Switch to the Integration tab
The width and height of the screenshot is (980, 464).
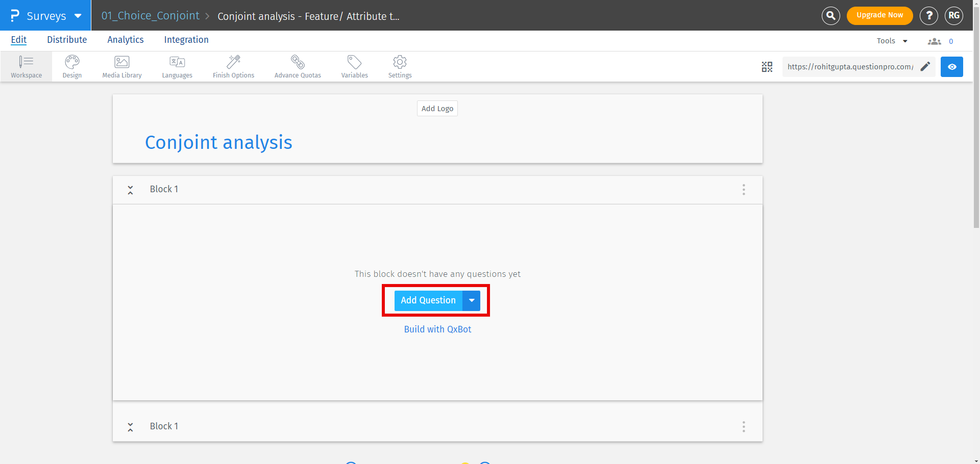186,40
